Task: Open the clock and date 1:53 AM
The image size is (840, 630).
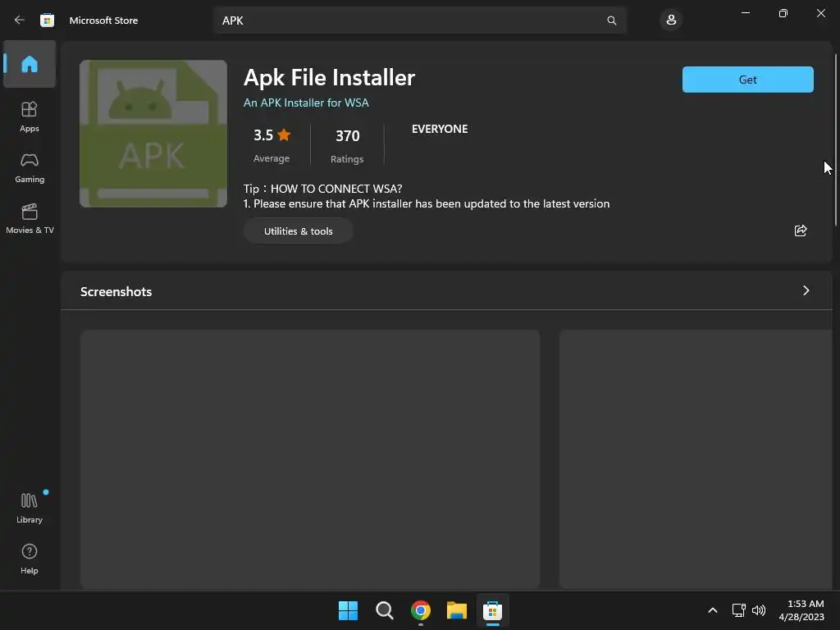Action: (801, 610)
